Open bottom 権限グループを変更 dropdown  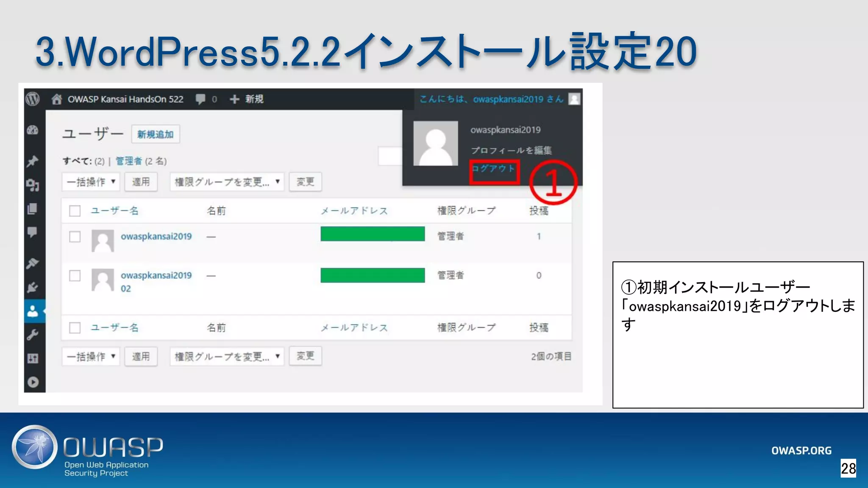(227, 356)
